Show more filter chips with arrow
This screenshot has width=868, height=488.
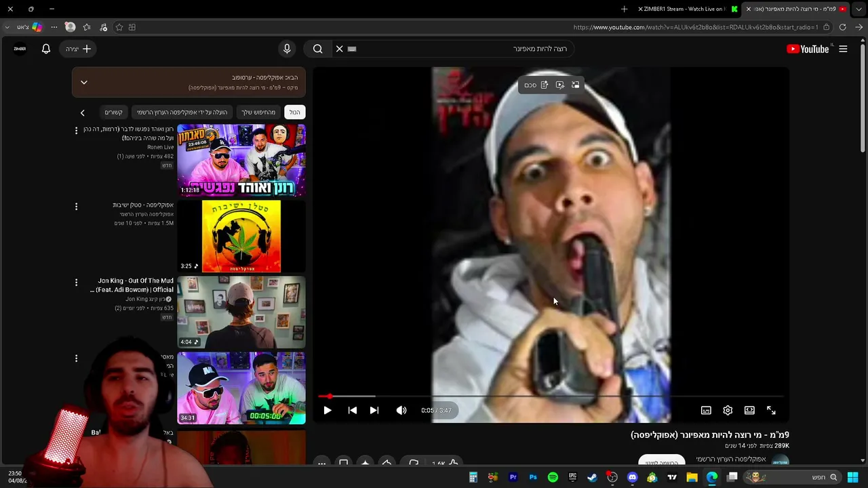pyautogui.click(x=83, y=113)
